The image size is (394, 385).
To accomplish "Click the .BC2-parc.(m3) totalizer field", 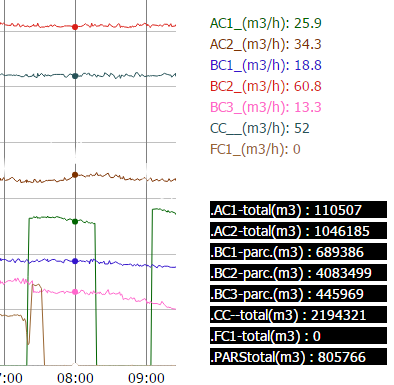I will [298, 273].
